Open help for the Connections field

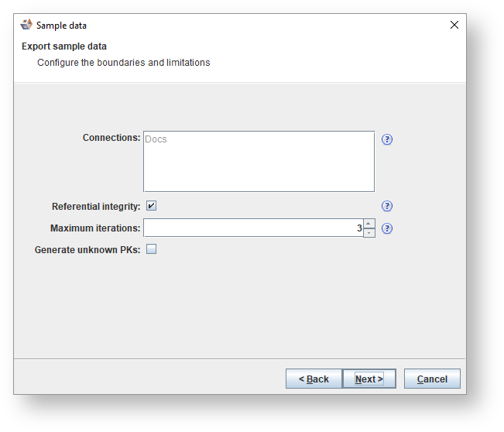pyautogui.click(x=388, y=139)
